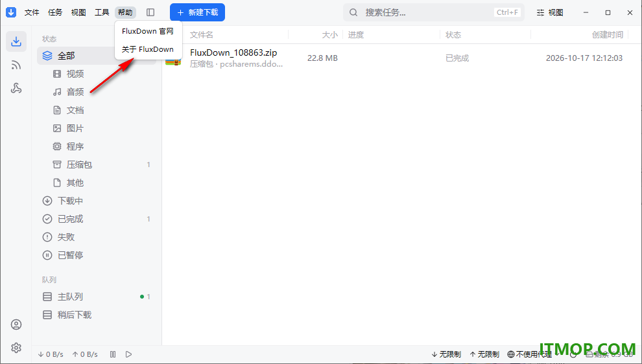Filter by 音频 category
Viewport: 642px width, 364px height.
[x=97, y=92]
